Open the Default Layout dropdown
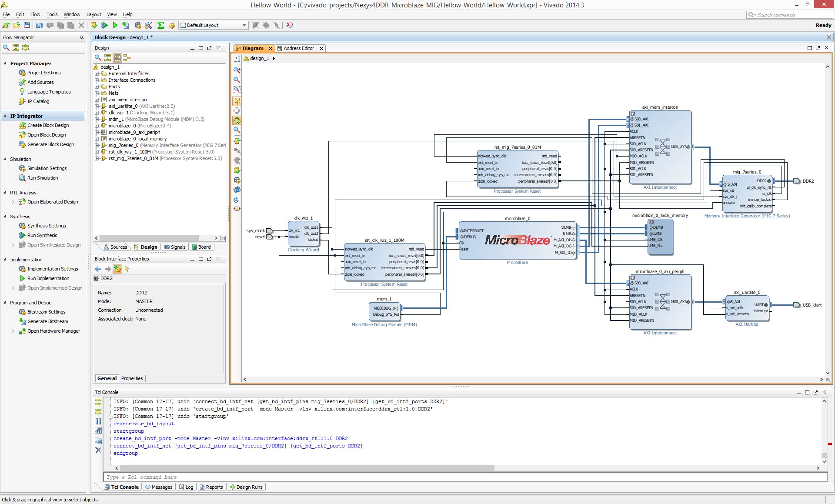 pyautogui.click(x=214, y=25)
